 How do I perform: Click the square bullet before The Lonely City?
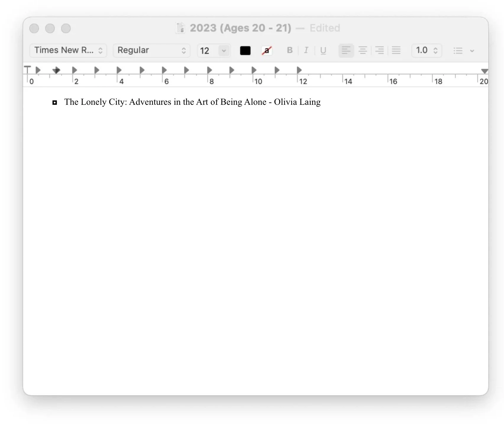55,103
